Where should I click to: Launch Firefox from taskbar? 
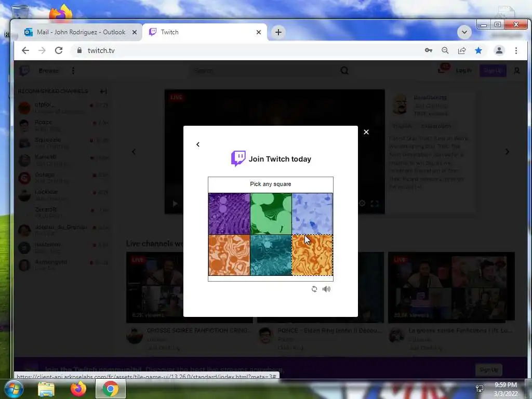coord(78,389)
